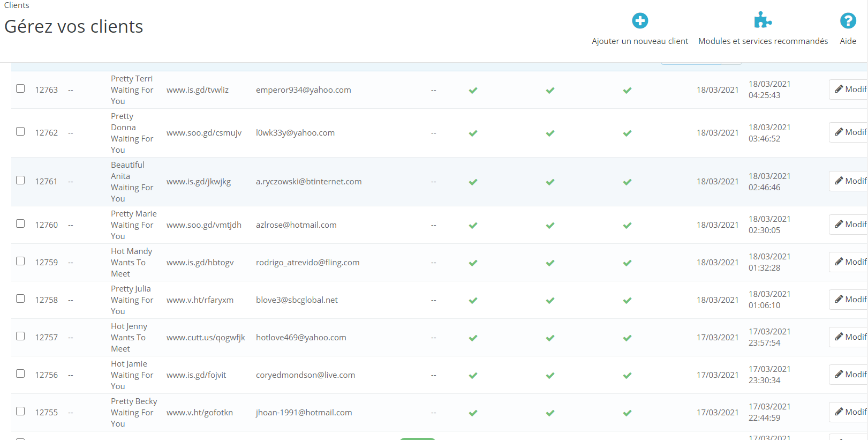This screenshot has height=440, width=868.
Task: Toggle last green checkmark in row 12762
Action: (627, 133)
